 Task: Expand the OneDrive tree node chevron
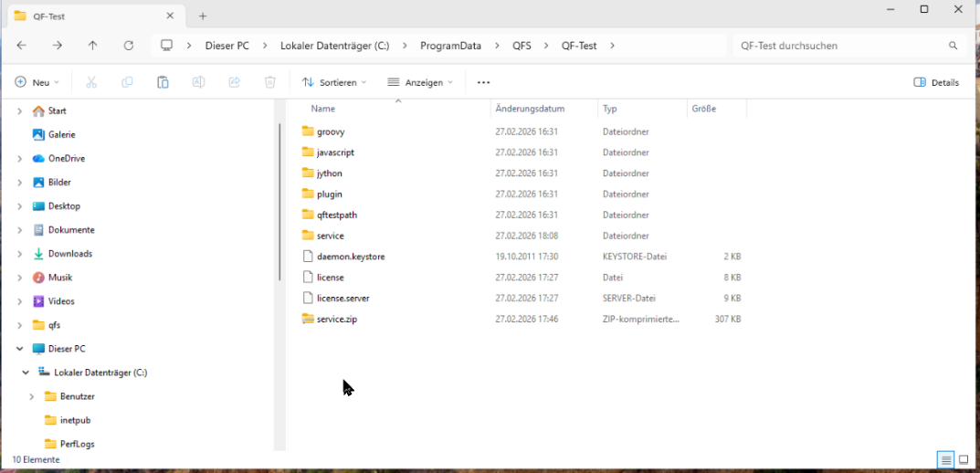[x=19, y=159]
